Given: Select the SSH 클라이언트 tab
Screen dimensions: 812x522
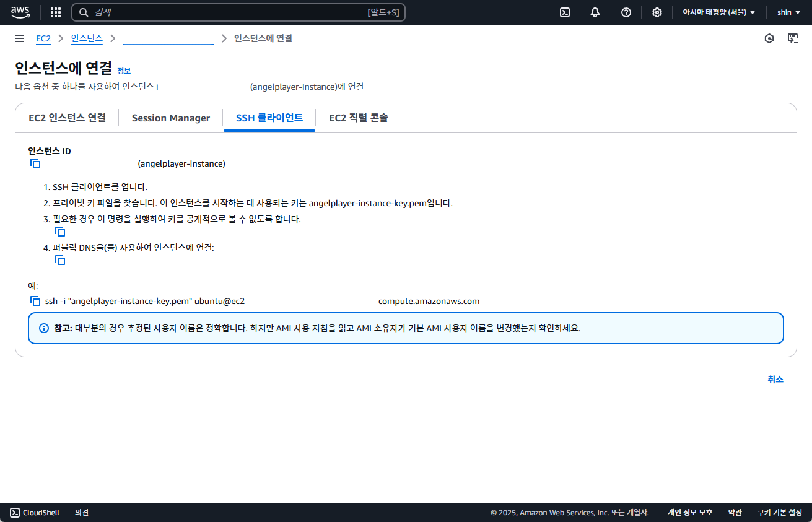Looking at the screenshot, I should [269, 118].
